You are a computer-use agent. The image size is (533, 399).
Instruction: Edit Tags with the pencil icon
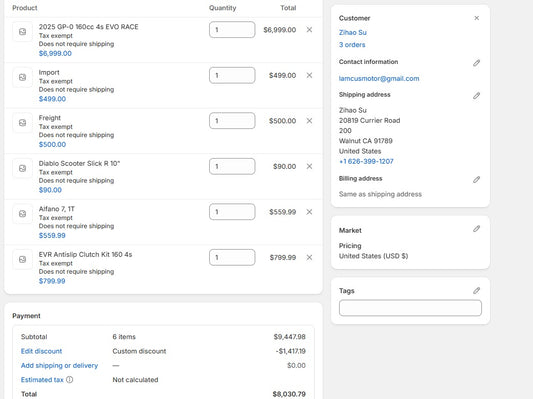click(477, 291)
